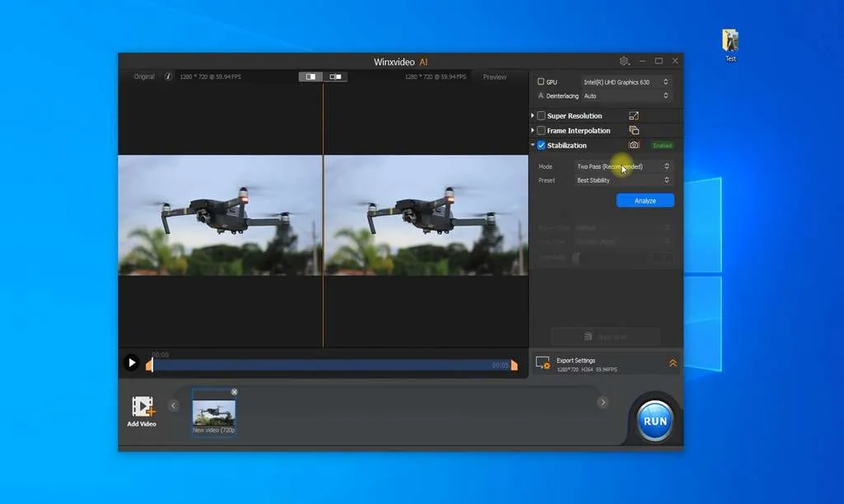Click the info icon next to Original
Image resolution: width=844 pixels, height=504 pixels.
[168, 77]
